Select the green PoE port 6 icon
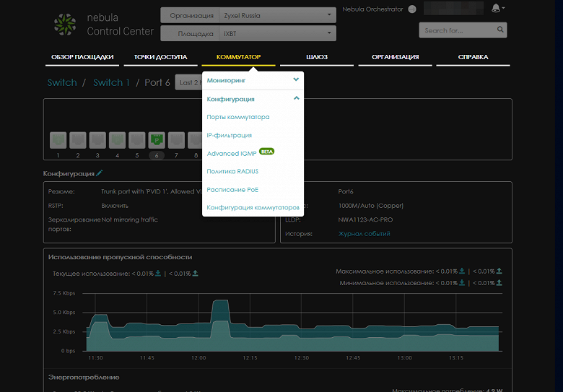This screenshot has width=563, height=392. tap(157, 139)
